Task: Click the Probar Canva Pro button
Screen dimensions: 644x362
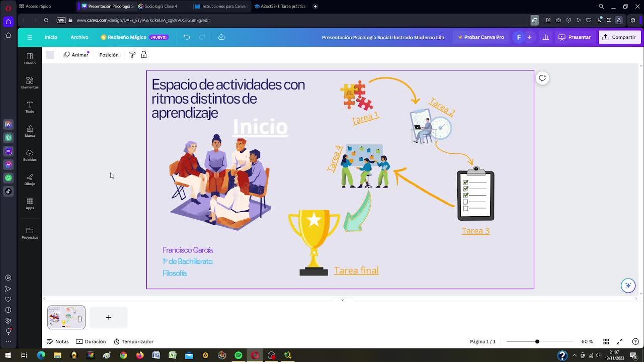Action: pos(481,37)
